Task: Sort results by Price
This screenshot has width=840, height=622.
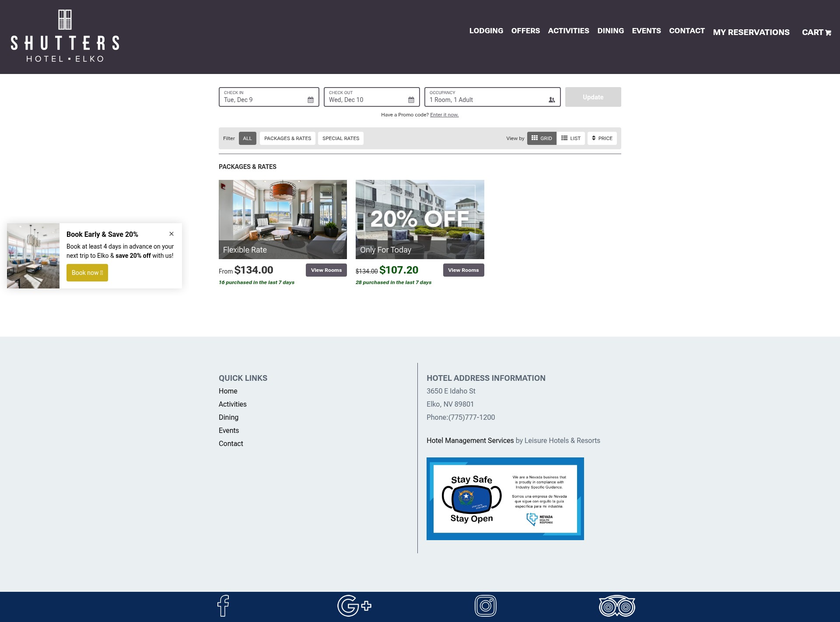Action: (x=602, y=138)
